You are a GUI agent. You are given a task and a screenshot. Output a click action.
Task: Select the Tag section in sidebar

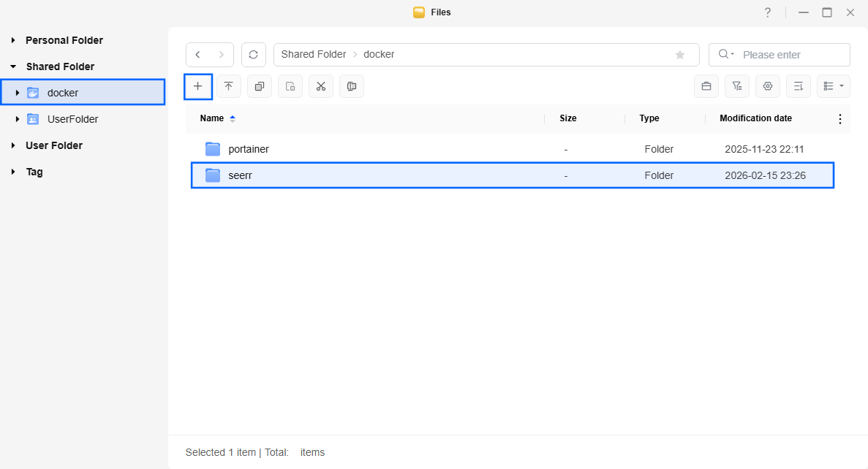34,172
